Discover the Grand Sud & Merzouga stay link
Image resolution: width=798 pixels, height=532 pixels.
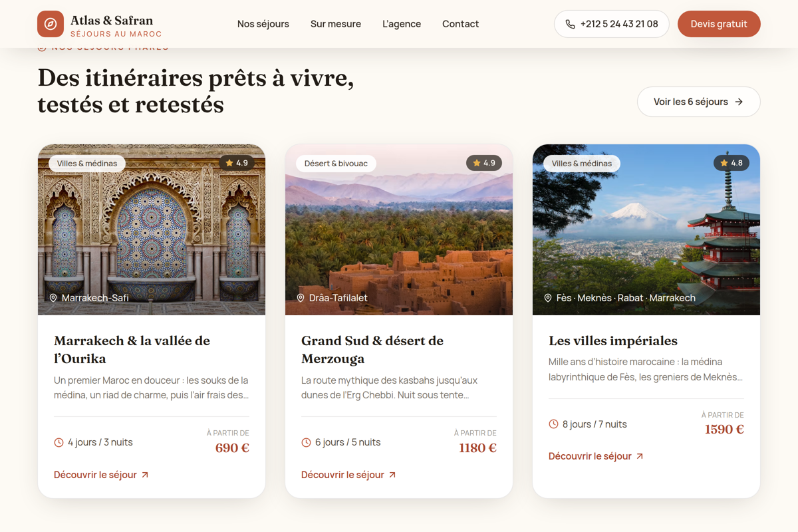(x=348, y=475)
